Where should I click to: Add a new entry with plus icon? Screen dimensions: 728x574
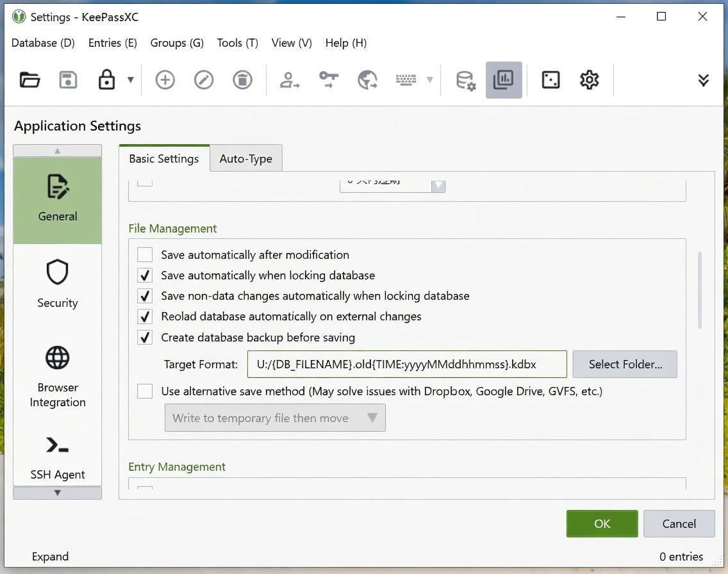click(165, 80)
